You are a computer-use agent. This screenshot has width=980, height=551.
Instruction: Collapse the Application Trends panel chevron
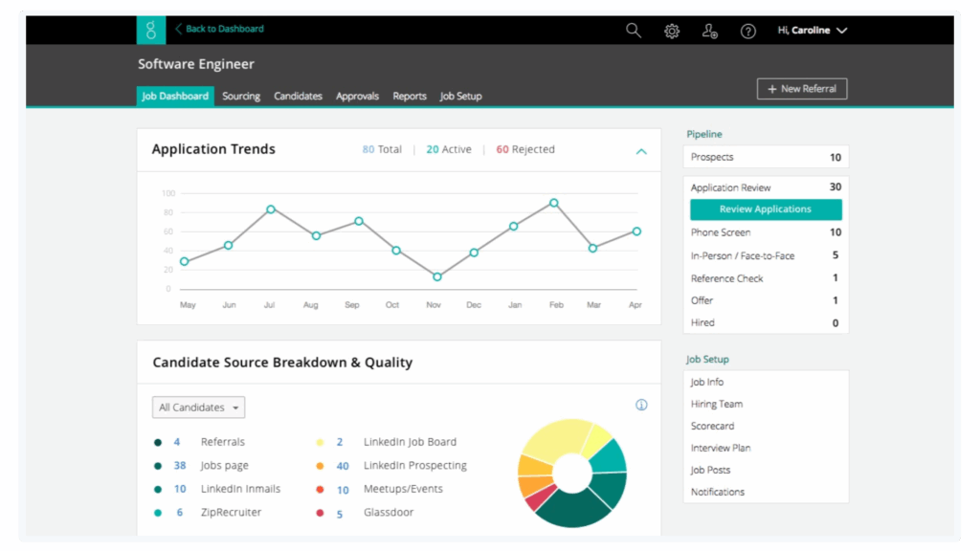point(641,151)
